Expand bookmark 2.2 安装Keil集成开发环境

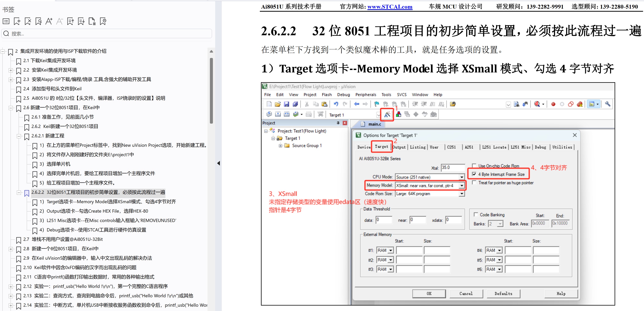(11, 70)
